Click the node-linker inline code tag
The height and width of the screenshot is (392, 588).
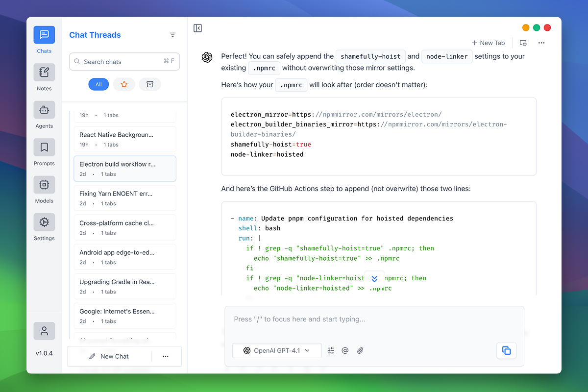click(447, 56)
